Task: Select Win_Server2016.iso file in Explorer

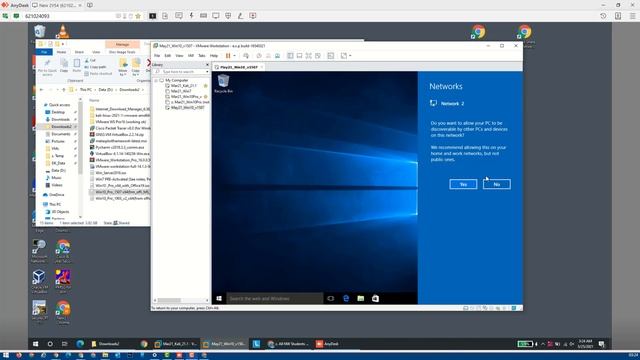Action: (108, 173)
